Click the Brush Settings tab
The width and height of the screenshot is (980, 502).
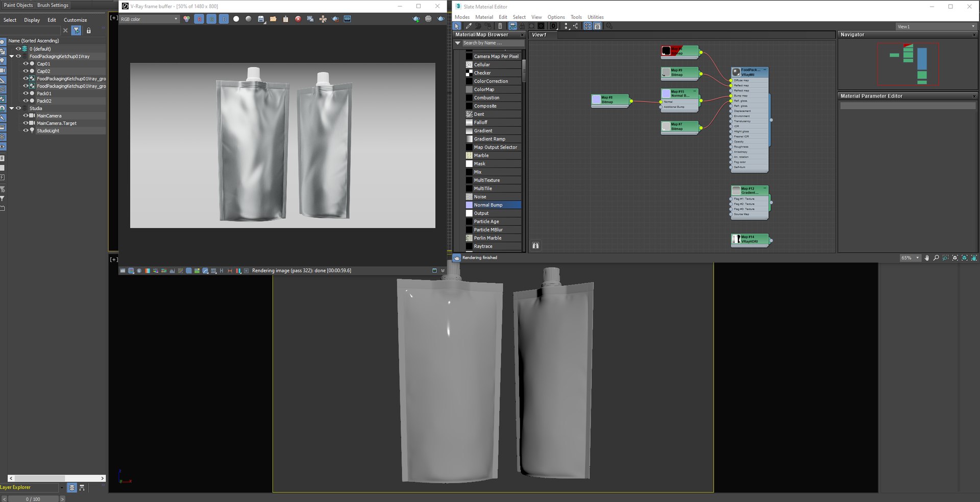pos(53,5)
